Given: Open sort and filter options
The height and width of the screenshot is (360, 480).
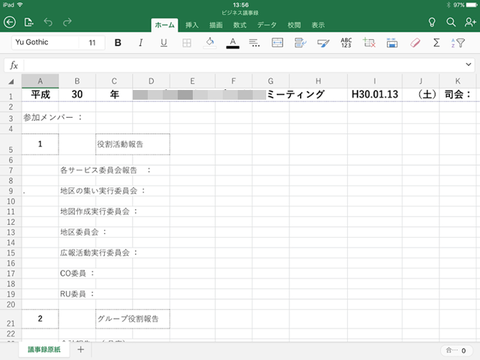Looking at the screenshot, I should click(x=458, y=43).
